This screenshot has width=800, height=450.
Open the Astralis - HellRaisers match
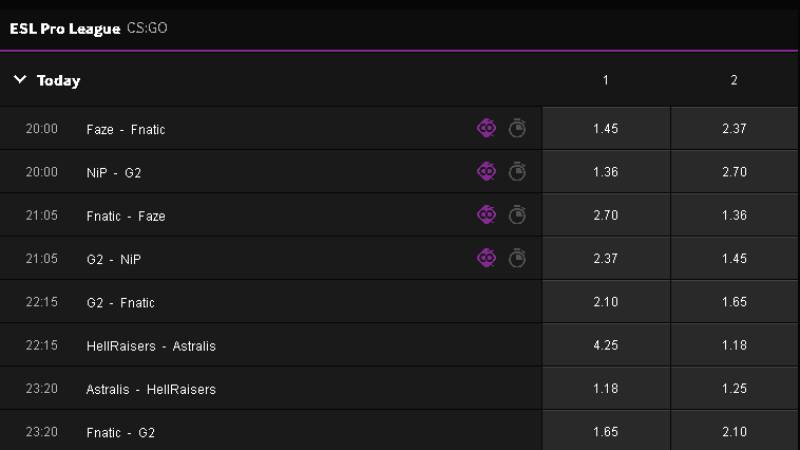coord(151,389)
